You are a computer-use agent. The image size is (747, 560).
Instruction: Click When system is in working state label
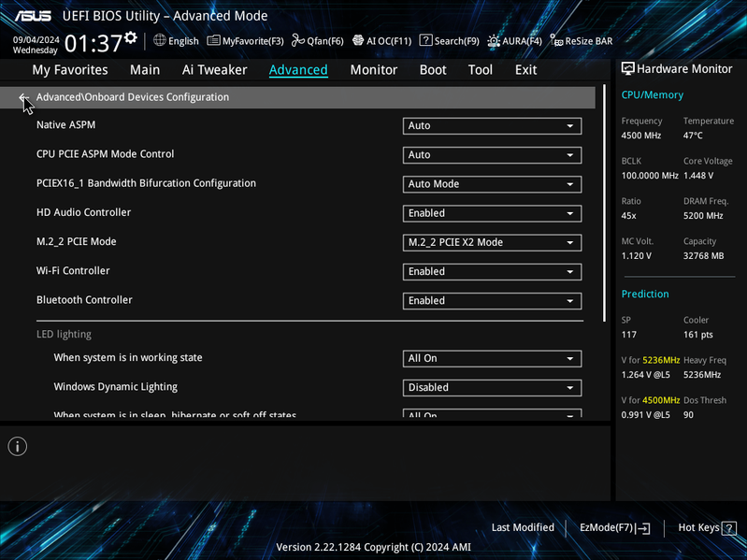coord(128,358)
